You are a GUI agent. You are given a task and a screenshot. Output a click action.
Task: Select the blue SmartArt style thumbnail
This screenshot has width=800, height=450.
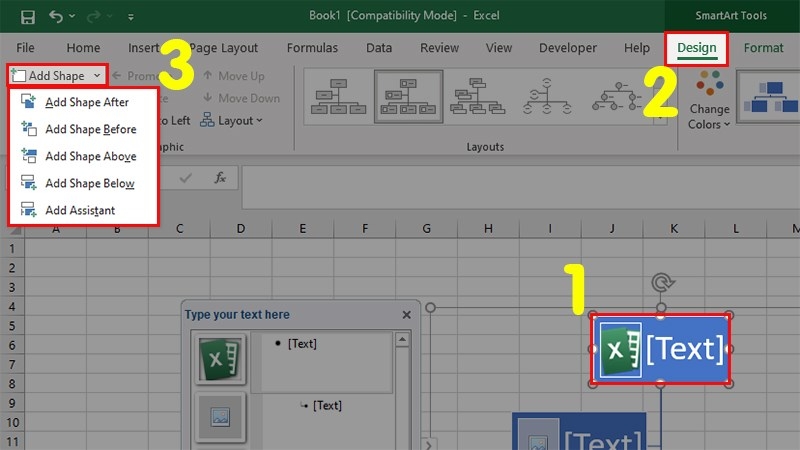[x=770, y=97]
